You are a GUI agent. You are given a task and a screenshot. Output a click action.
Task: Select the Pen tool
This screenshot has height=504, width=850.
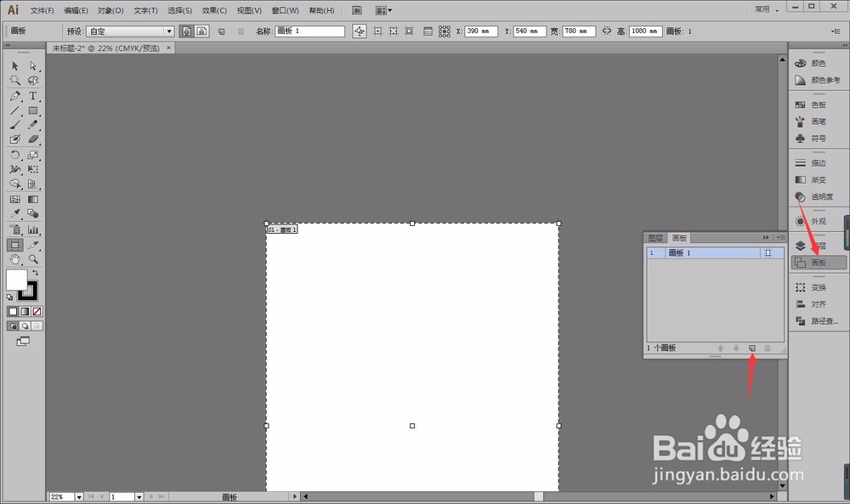[x=15, y=96]
